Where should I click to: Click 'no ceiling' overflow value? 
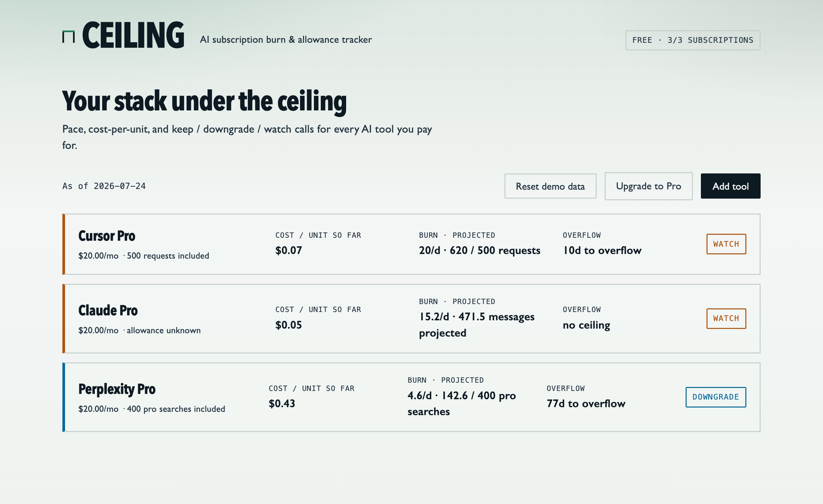tap(586, 325)
